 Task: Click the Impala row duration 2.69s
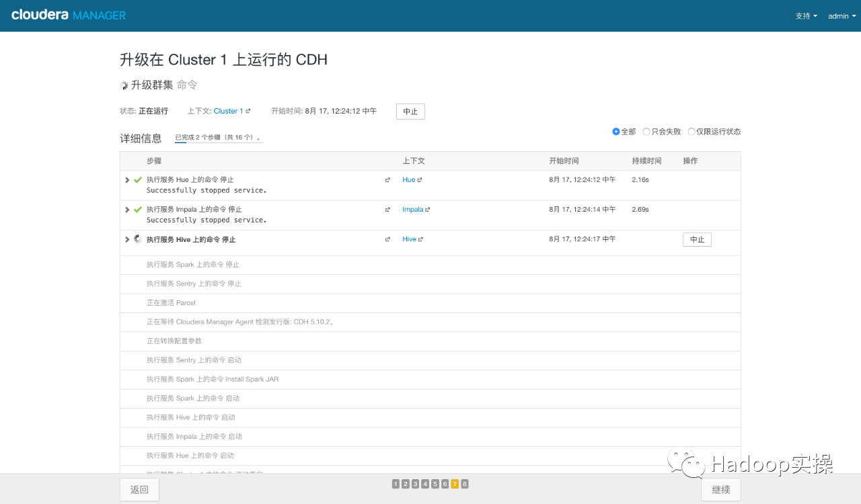(640, 210)
